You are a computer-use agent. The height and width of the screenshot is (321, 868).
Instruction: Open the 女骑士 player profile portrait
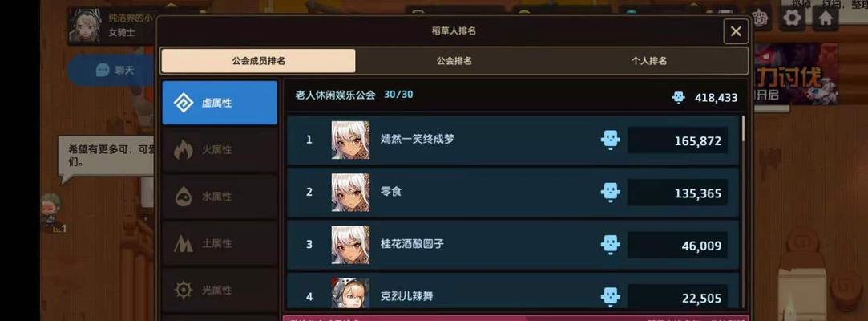85,25
